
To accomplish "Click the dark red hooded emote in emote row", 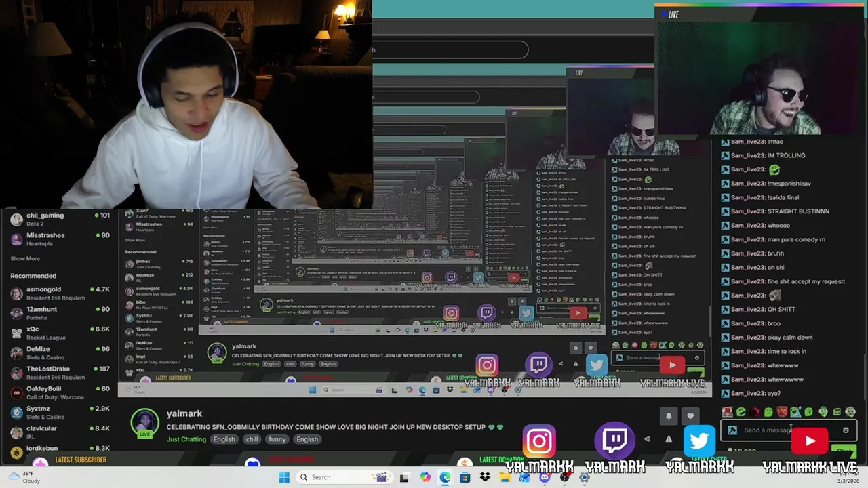I will 755,411.
